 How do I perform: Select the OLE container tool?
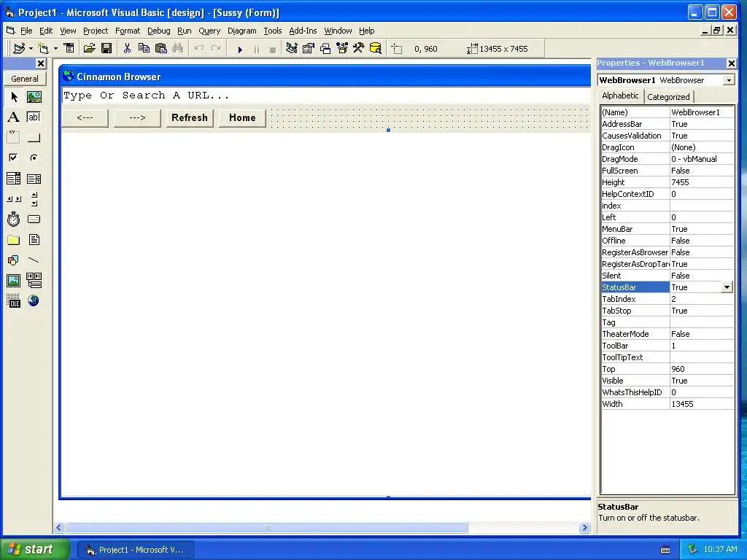(x=14, y=301)
